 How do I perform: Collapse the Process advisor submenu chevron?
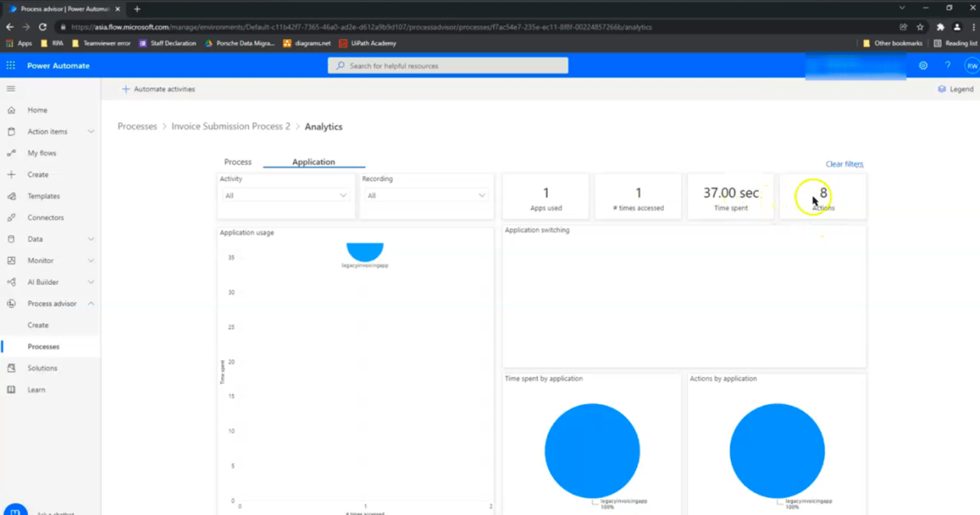(91, 304)
